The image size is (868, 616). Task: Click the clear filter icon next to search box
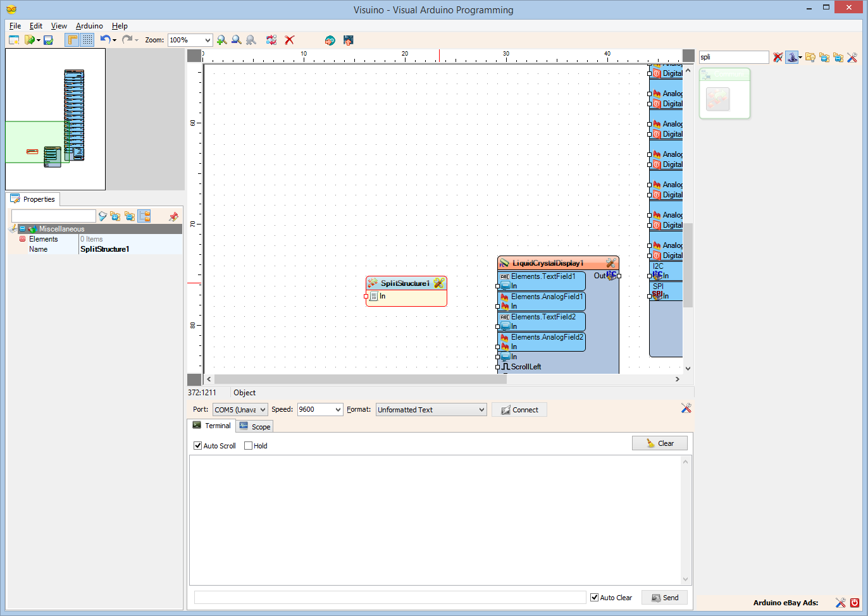point(778,57)
